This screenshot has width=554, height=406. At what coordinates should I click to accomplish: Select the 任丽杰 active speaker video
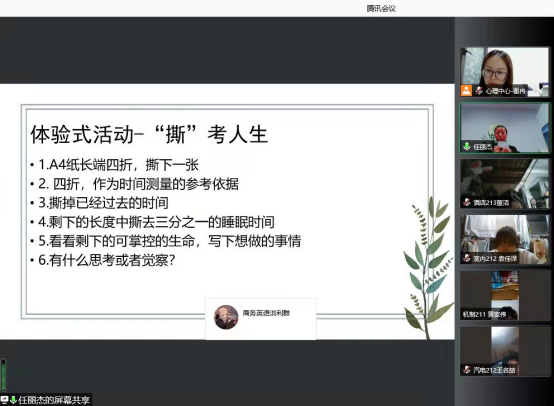coord(505,128)
